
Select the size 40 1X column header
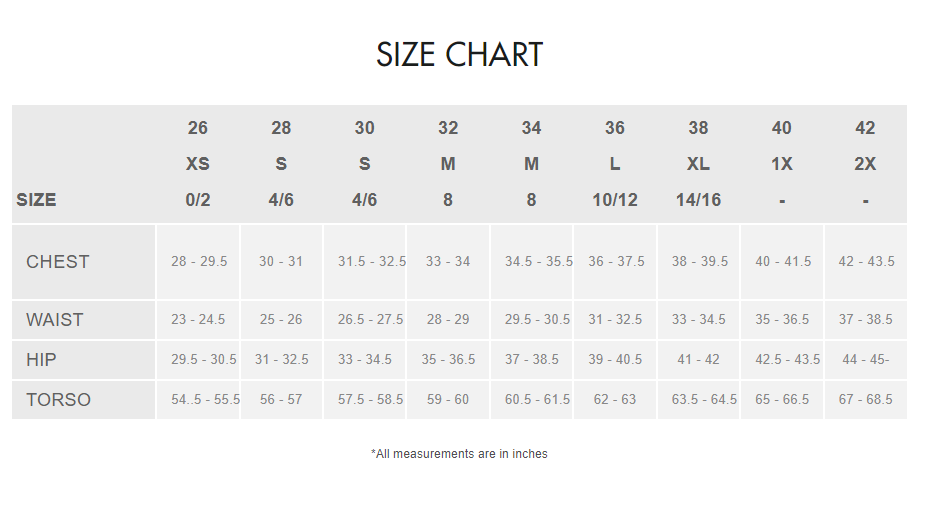[x=782, y=164]
